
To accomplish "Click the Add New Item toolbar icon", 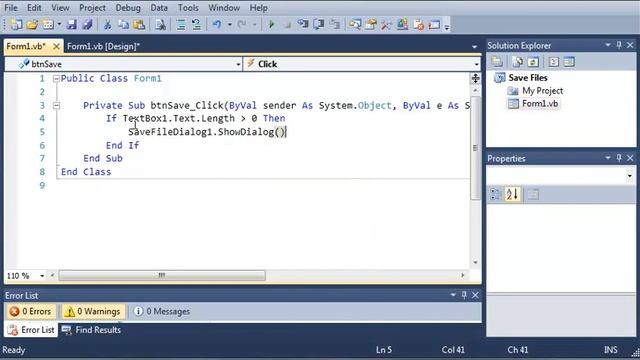I will pyautogui.click(x=48, y=25).
